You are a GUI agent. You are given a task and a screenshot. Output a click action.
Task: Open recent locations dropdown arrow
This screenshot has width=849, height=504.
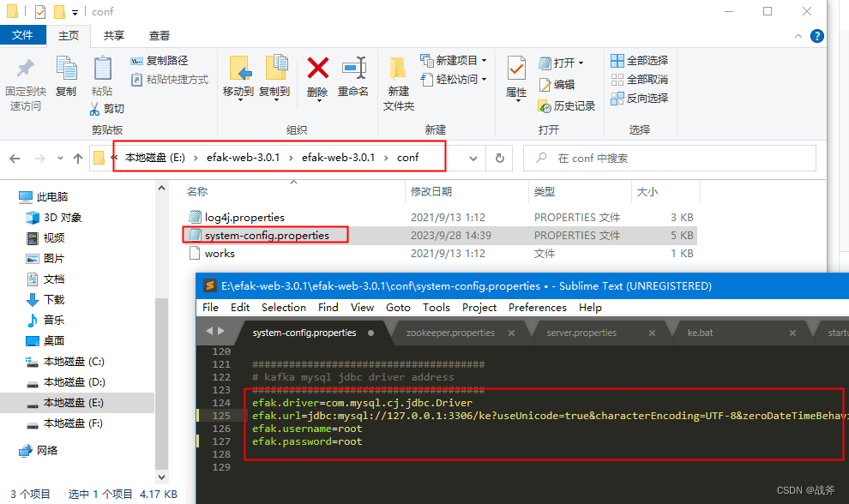[x=60, y=159]
